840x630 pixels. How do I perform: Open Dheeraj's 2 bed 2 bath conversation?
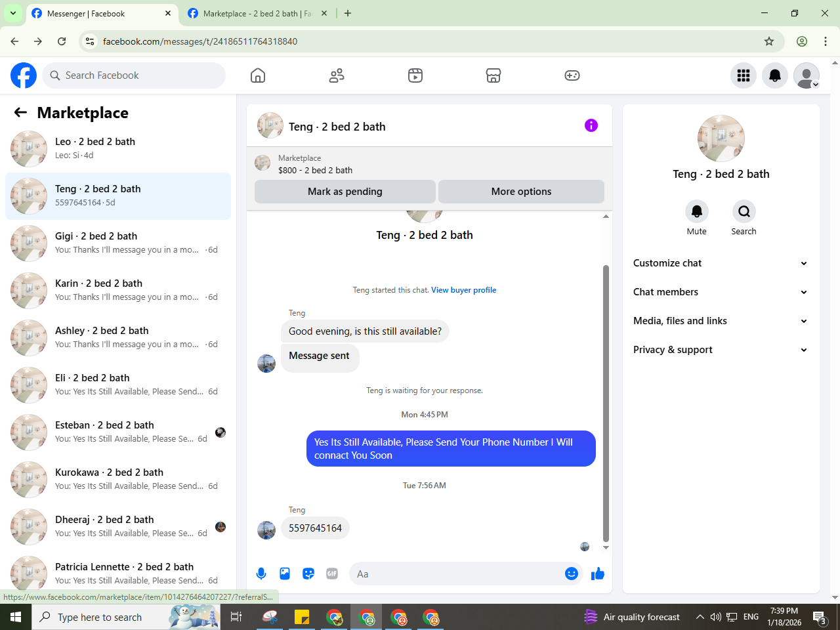118,527
